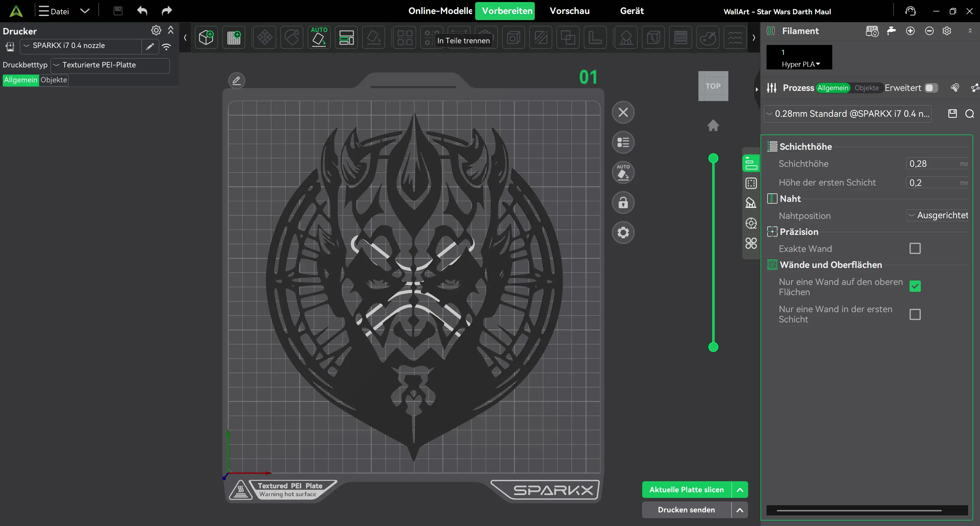Open the variable layer height tool

680,37
